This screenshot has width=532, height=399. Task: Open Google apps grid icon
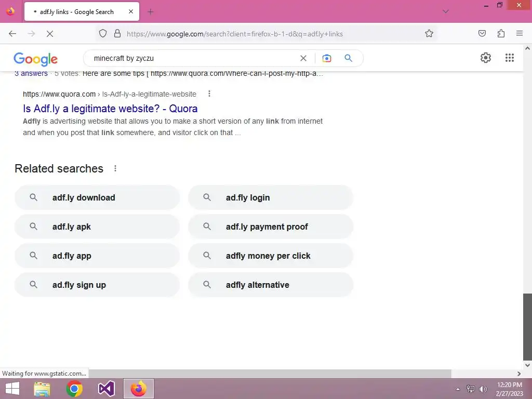tap(510, 58)
